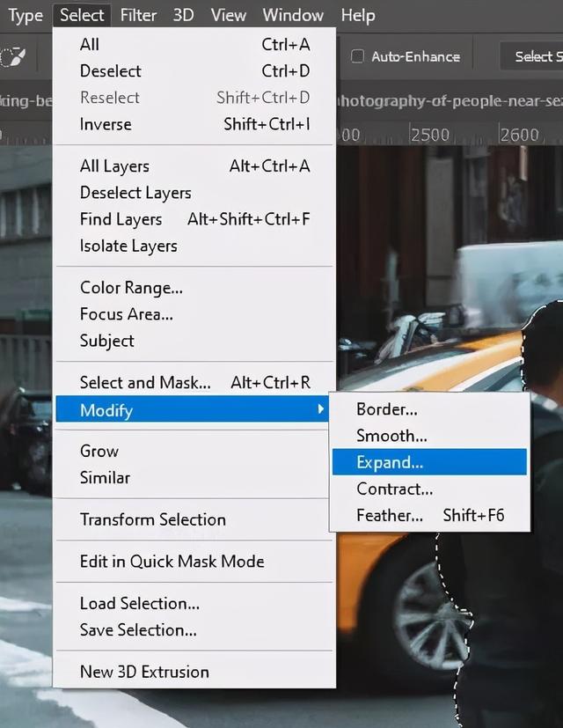Toggle the Auto-Enhance checkbox
Image resolution: width=563 pixels, height=728 pixels.
(x=357, y=56)
